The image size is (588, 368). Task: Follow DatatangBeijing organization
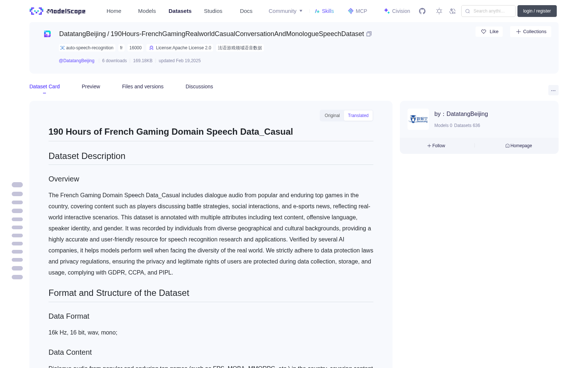coord(436,146)
